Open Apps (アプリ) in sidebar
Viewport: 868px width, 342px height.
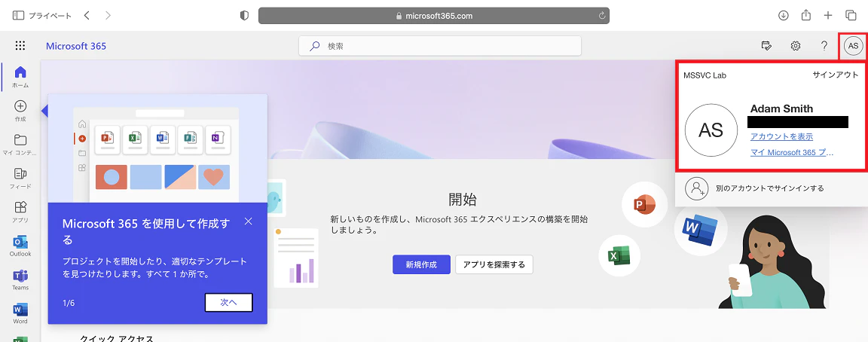[x=20, y=212]
